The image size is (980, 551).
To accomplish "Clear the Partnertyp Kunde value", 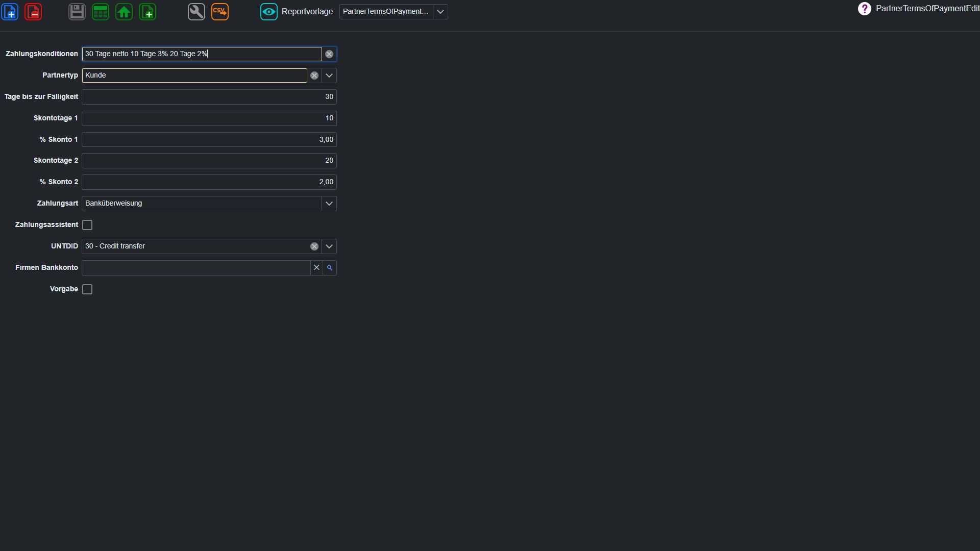I will click(314, 76).
